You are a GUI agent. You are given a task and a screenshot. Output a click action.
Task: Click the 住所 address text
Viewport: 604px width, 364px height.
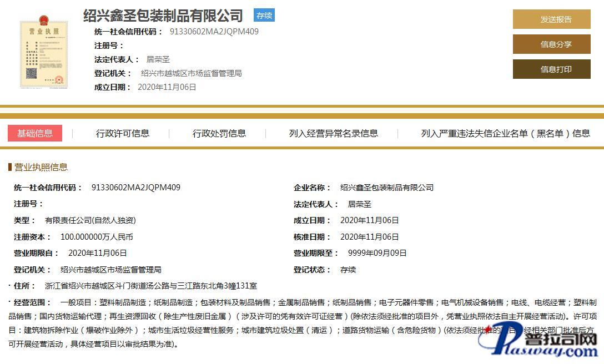[150, 286]
